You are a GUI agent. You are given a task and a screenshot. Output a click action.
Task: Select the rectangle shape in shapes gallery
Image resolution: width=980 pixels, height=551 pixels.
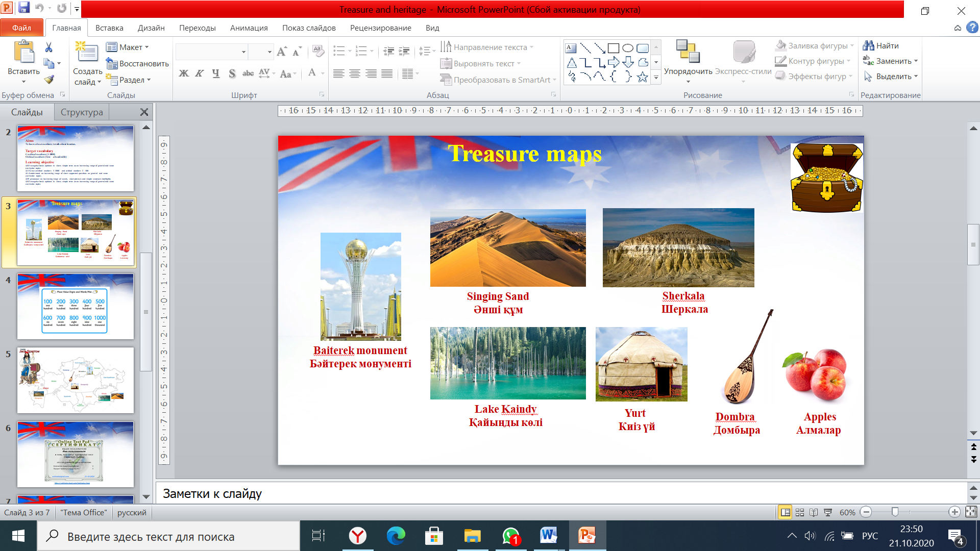614,48
